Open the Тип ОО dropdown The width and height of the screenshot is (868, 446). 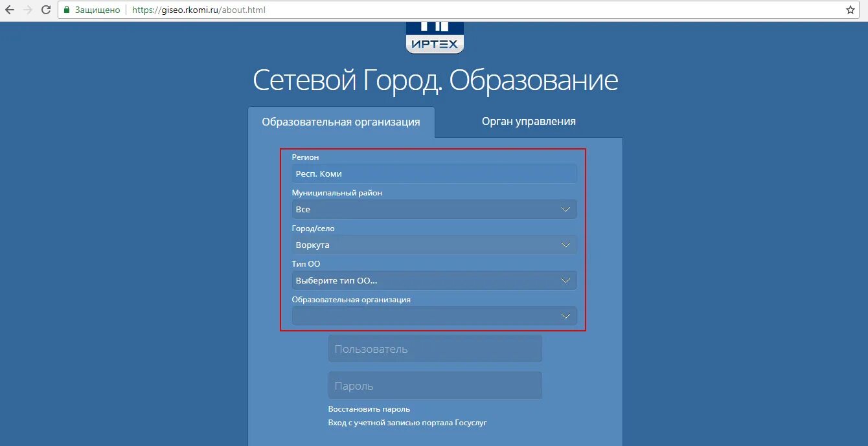pyautogui.click(x=434, y=280)
